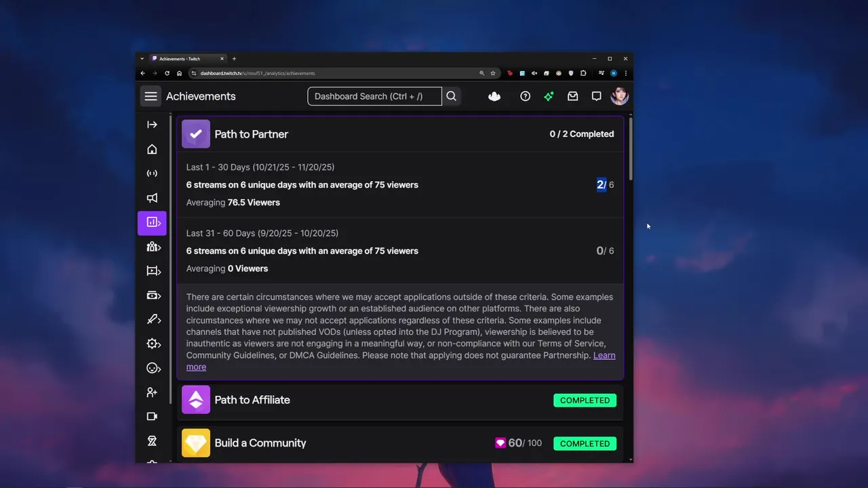Click the browser home button

coord(179,73)
